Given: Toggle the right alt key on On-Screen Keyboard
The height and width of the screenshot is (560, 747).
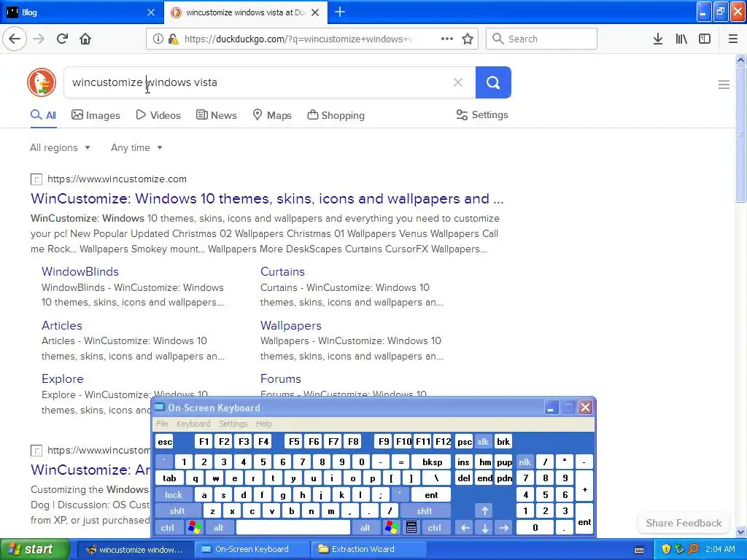Looking at the screenshot, I should (365, 528).
